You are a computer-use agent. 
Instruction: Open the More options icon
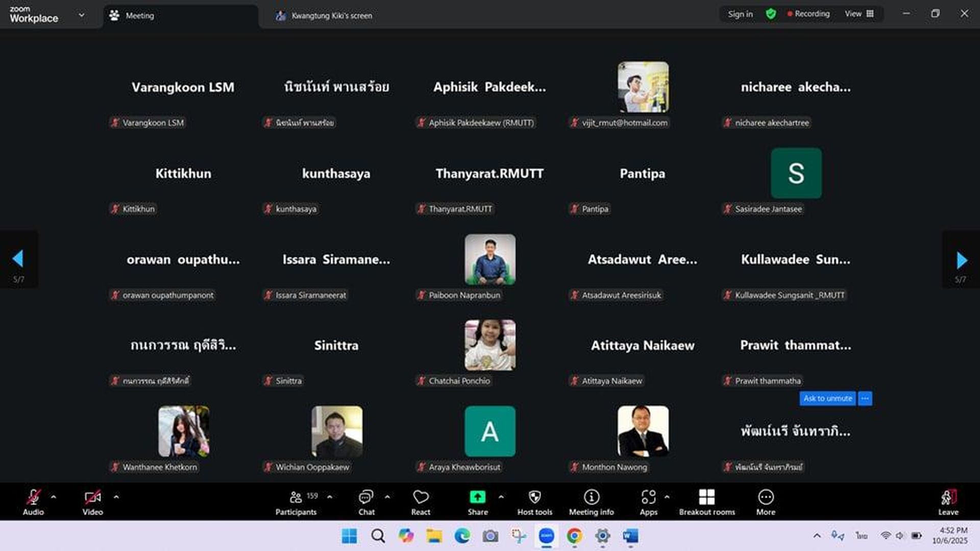766,497
